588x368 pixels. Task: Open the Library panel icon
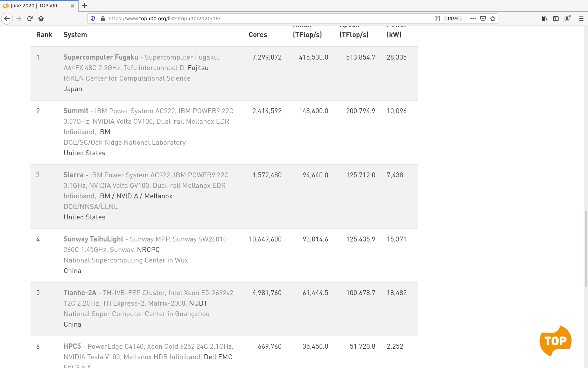[x=545, y=19]
